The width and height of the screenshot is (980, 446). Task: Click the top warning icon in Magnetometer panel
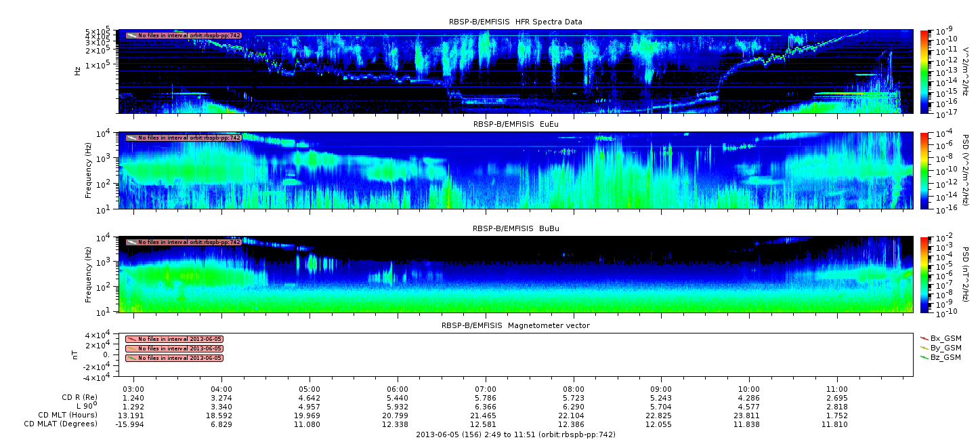(131, 339)
